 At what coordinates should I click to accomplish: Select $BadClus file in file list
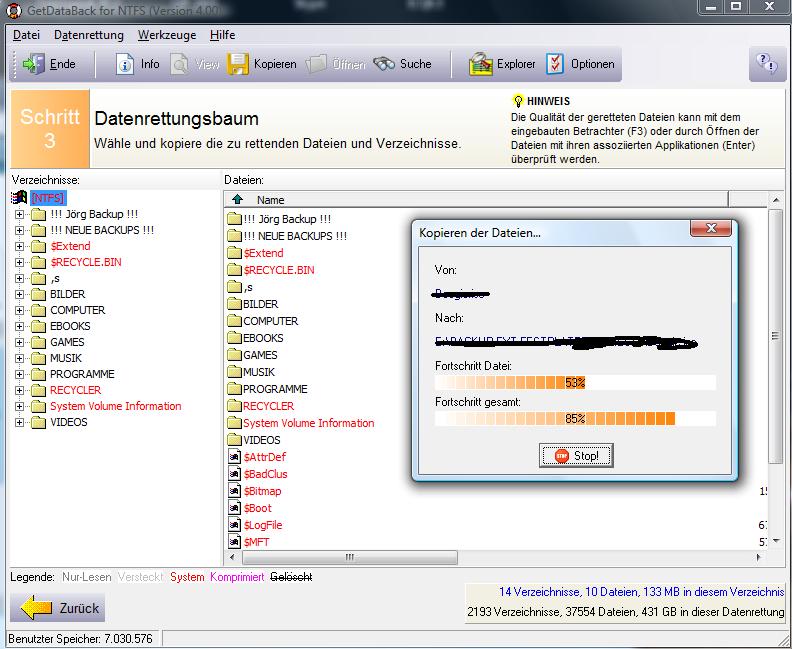click(265, 474)
